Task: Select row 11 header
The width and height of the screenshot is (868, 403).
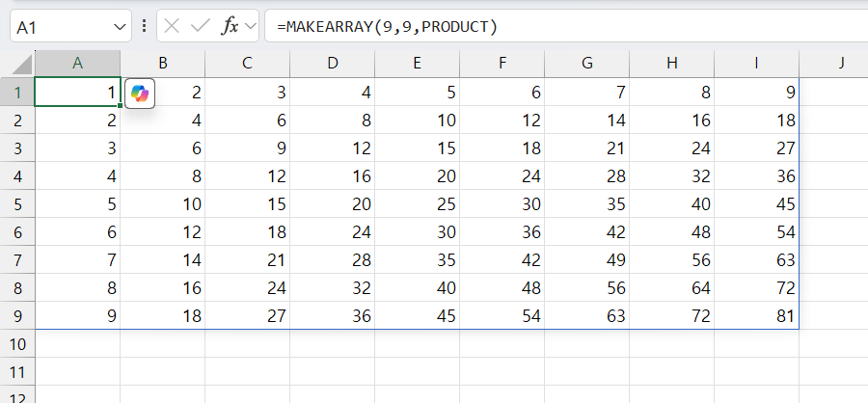Action: click(17, 371)
